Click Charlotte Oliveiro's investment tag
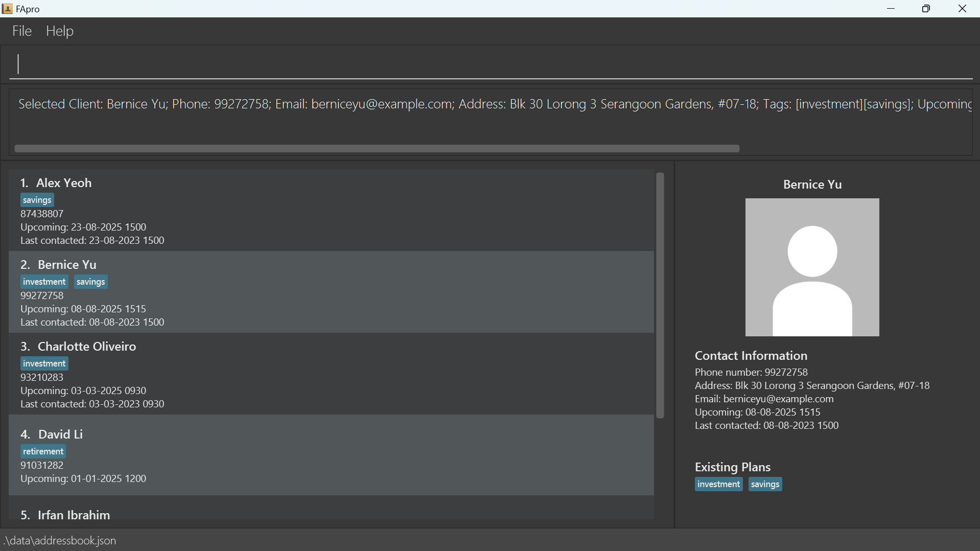Image resolution: width=980 pixels, height=551 pixels. click(44, 364)
